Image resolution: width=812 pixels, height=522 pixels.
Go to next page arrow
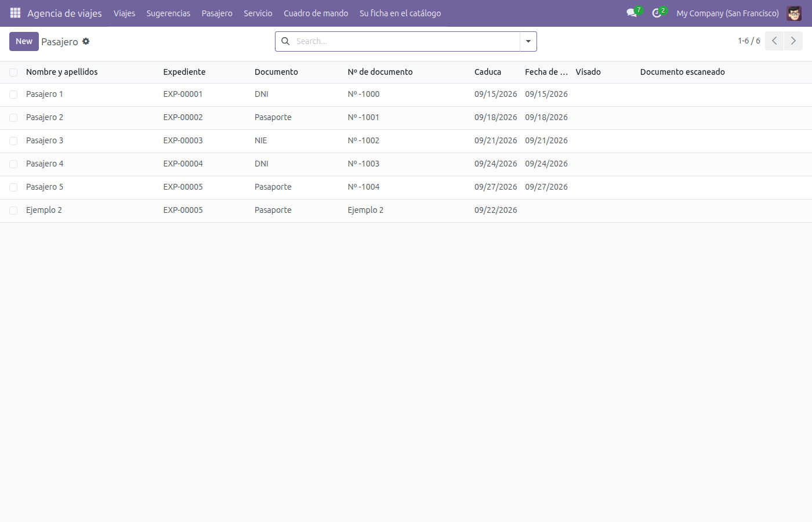[793, 41]
